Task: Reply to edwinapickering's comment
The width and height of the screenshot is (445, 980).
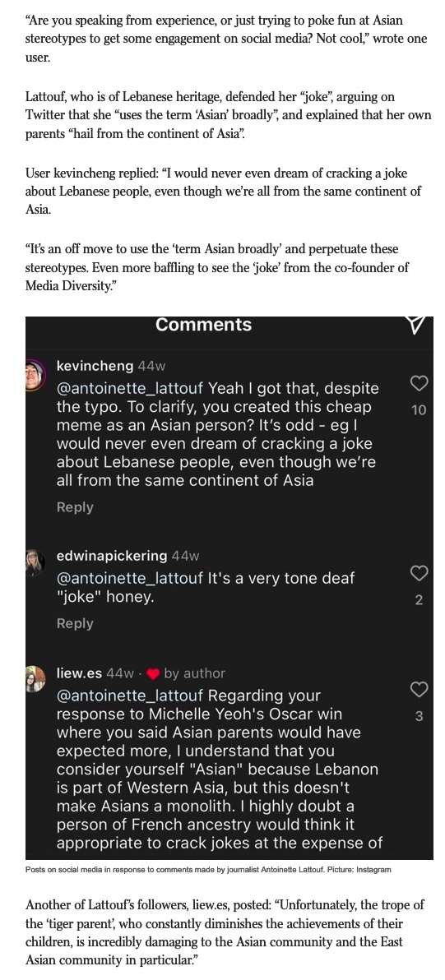Action: tap(74, 623)
